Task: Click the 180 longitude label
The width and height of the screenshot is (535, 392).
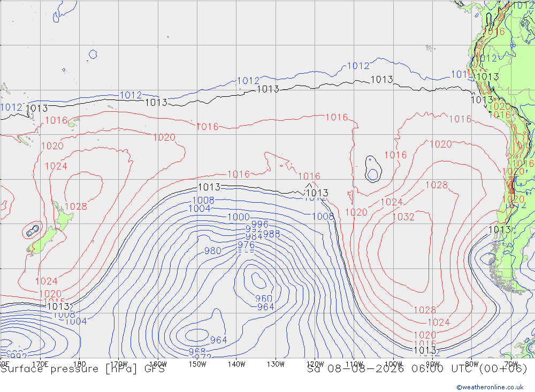Action: tap(79, 364)
